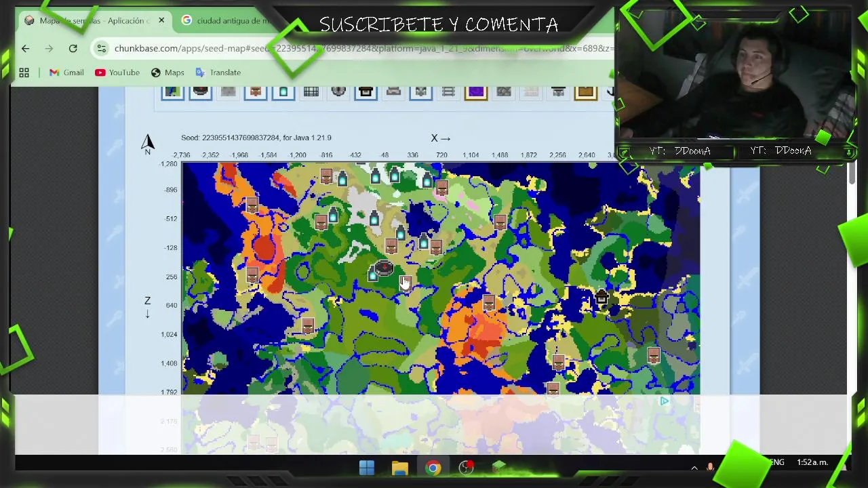Screen dimensions: 868x488
Task: Open the Chrome apps grid icon
Action: click(x=24, y=73)
